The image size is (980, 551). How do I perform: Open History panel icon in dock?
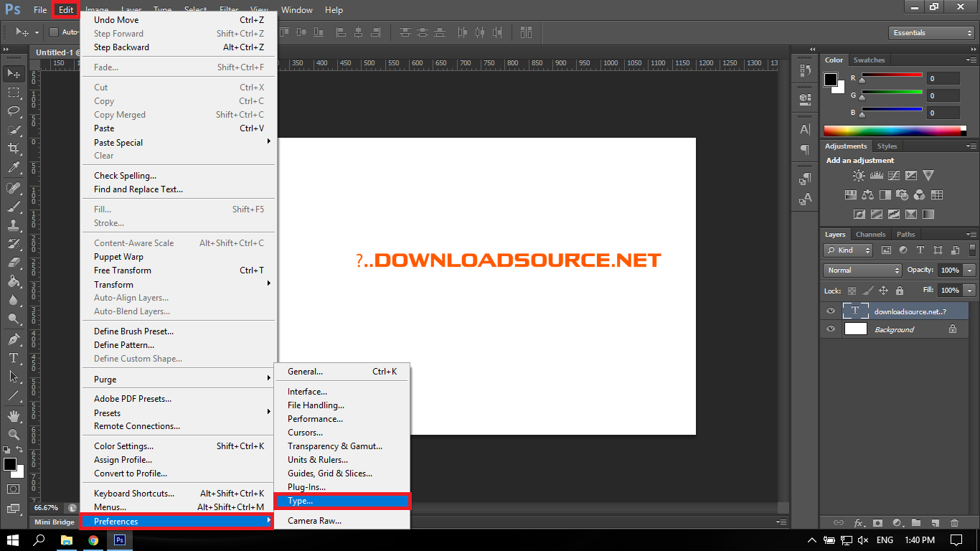pyautogui.click(x=805, y=70)
